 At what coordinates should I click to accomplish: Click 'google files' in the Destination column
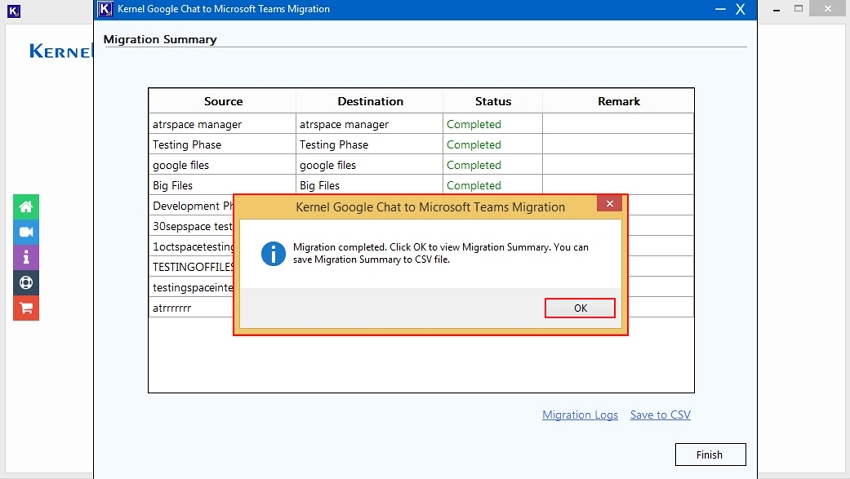pos(369,165)
